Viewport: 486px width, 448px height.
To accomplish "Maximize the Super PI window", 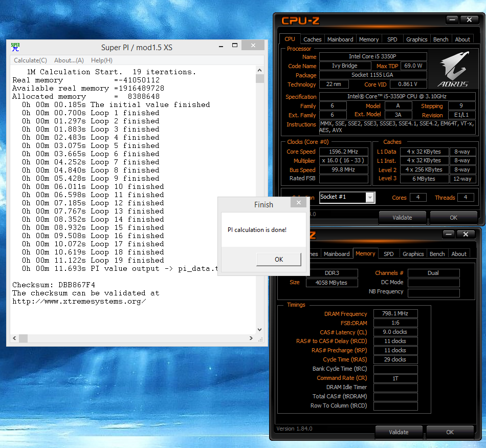I will click(235, 45).
